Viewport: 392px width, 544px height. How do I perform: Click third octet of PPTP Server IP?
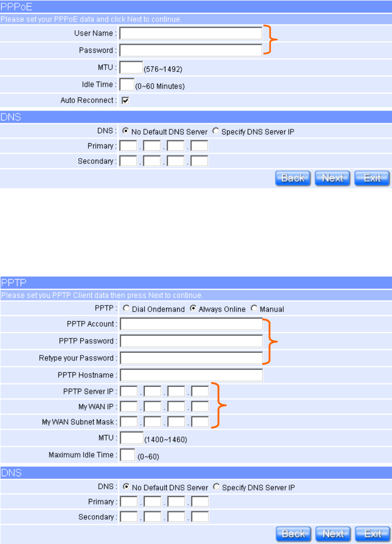(176, 391)
